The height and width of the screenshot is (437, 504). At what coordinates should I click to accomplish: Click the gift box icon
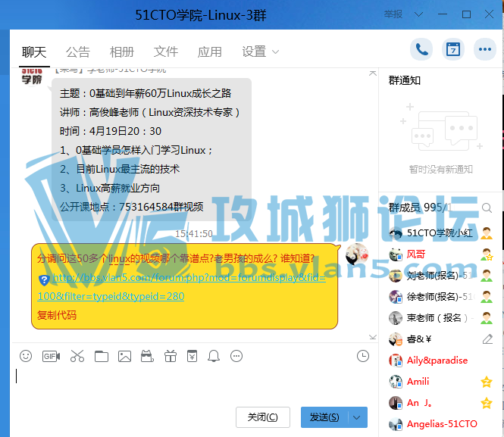(171, 356)
